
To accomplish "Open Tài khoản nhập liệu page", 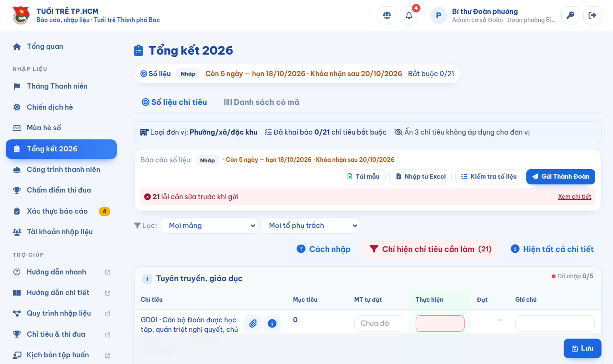I will (61, 232).
